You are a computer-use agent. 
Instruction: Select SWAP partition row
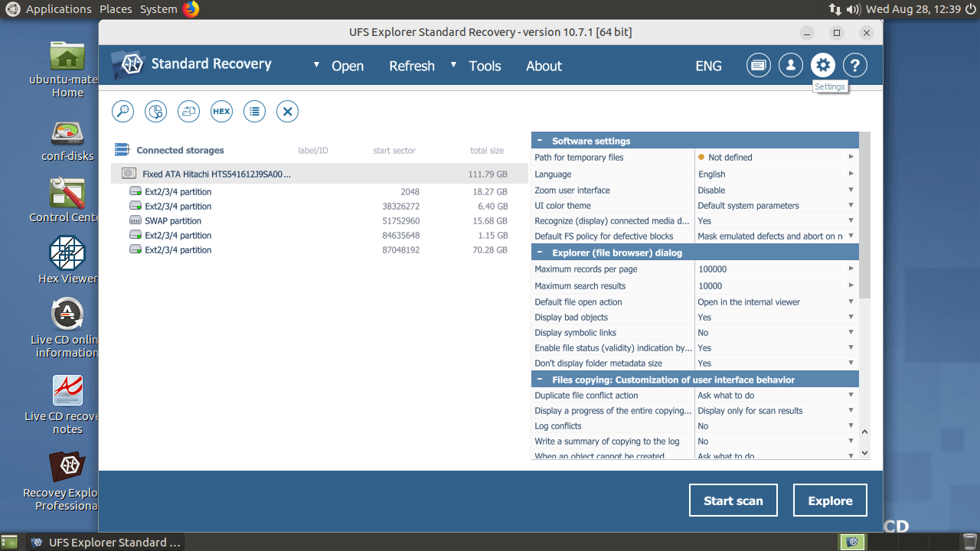[x=319, y=220]
